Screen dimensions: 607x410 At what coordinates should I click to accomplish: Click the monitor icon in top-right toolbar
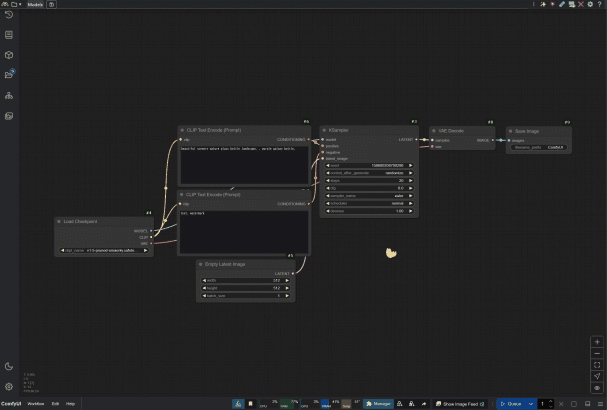click(x=571, y=4)
